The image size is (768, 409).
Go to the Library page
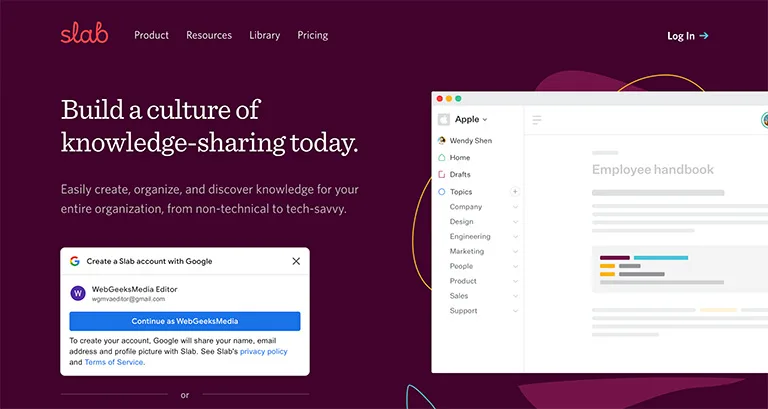(x=264, y=35)
